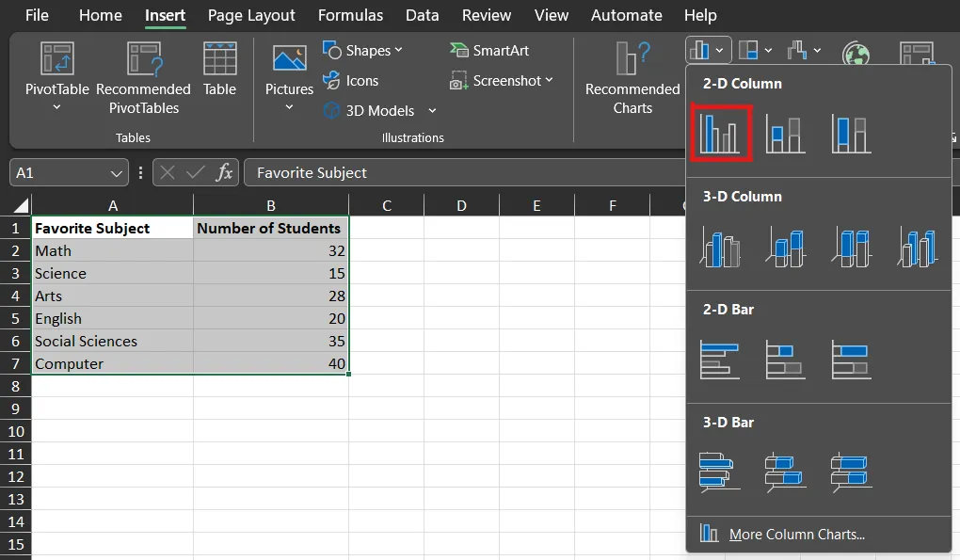Expand the Pictures dropdown chevron
Image resolution: width=960 pixels, height=560 pixels.
pyautogui.click(x=290, y=107)
